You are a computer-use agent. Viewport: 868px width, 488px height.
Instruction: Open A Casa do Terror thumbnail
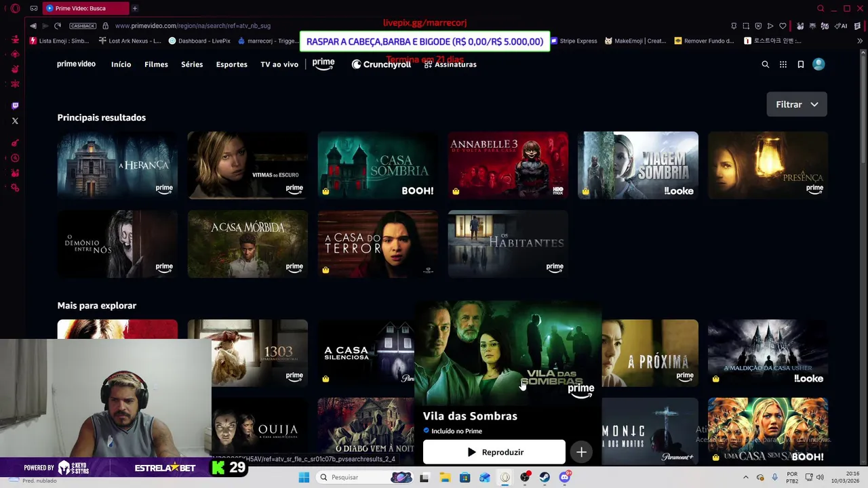378,244
